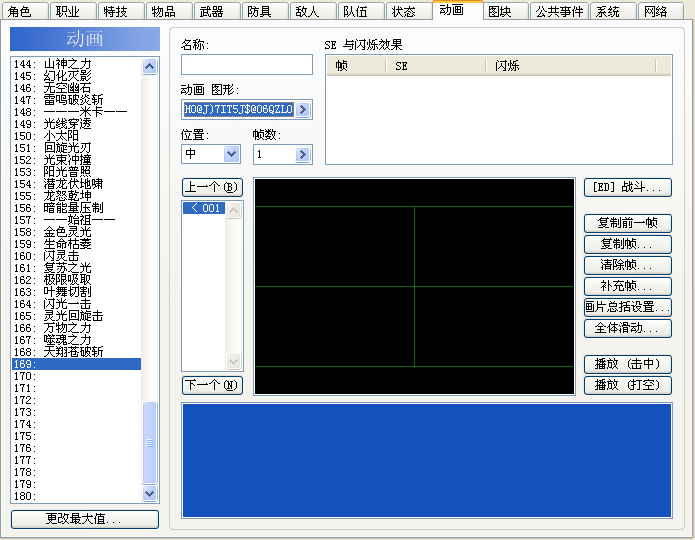Switch to the 防具 tab
Image resolution: width=695 pixels, height=540 pixels.
[x=265, y=11]
